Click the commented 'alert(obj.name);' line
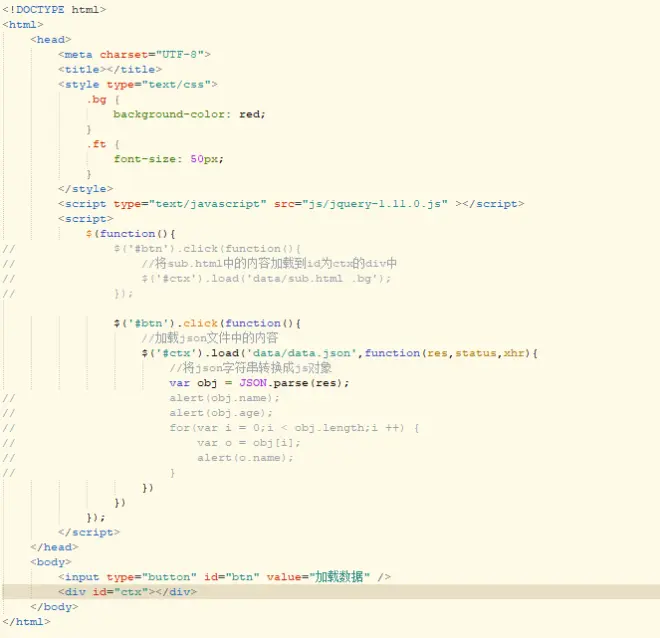660x638 pixels. [x=224, y=398]
